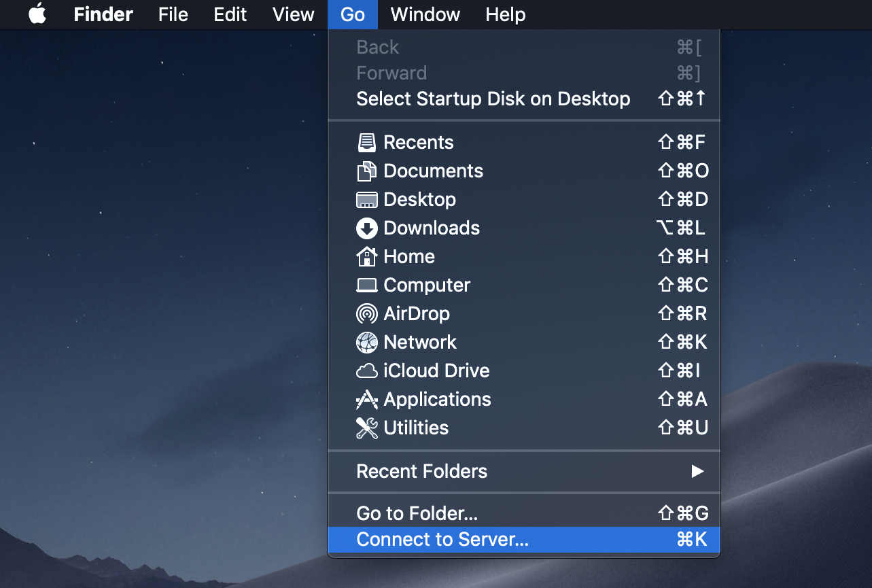The image size is (872, 588).
Task: Open the View menu
Action: click(x=293, y=14)
